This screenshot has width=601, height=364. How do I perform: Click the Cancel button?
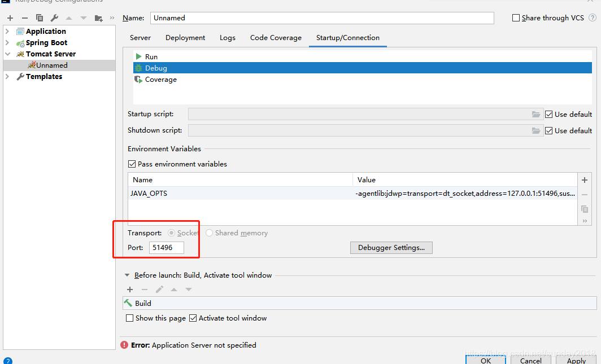[x=531, y=360]
